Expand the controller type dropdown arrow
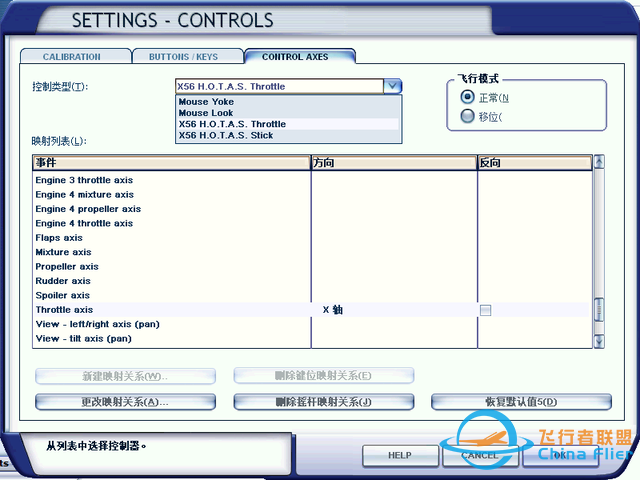This screenshot has width=640, height=480. pyautogui.click(x=393, y=87)
